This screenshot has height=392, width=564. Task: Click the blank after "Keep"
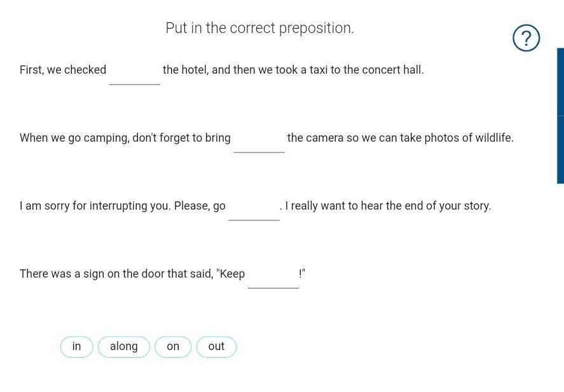click(273, 278)
